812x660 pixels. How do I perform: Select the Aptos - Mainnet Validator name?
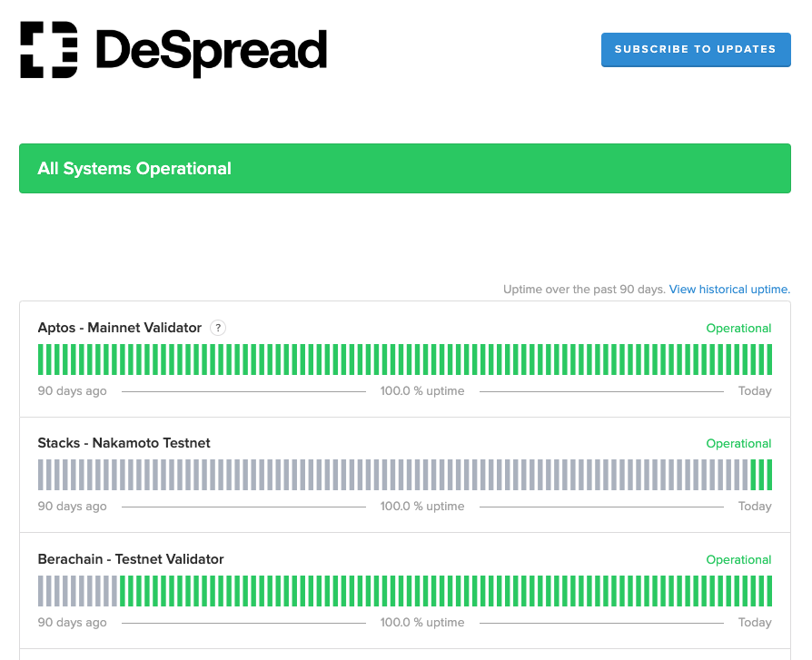(x=120, y=328)
